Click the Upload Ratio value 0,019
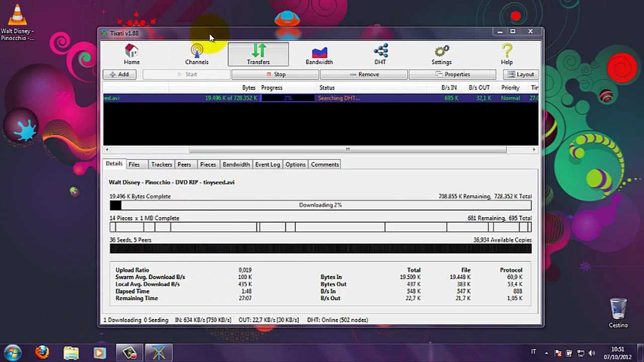 pyautogui.click(x=245, y=270)
